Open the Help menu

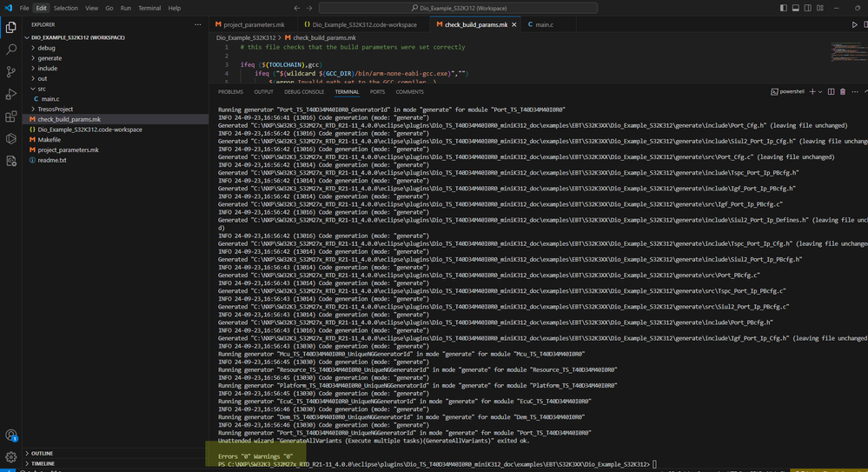click(x=175, y=8)
